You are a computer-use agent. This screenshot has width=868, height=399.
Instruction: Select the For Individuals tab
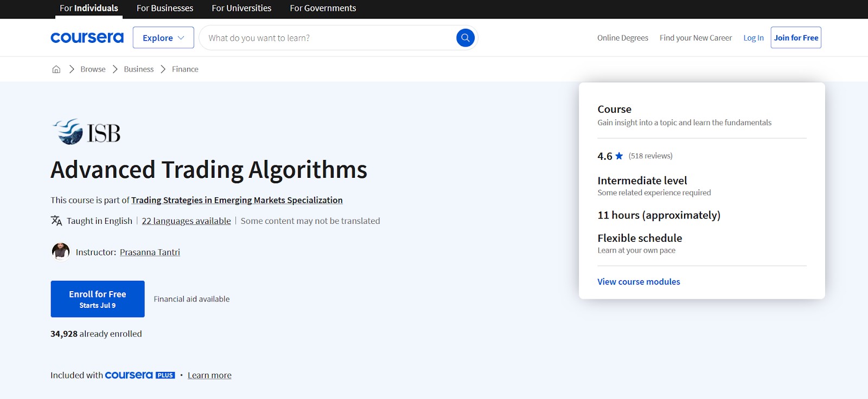[x=89, y=8]
